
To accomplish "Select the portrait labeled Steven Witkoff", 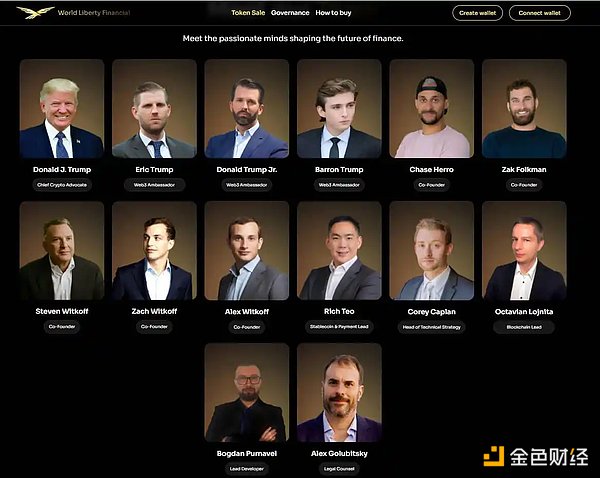I will point(62,250).
